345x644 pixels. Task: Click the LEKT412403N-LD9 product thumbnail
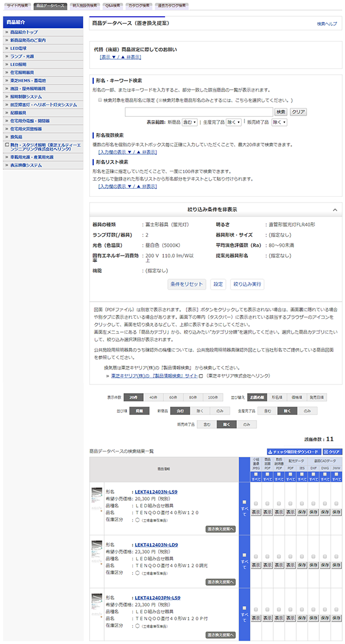(x=97, y=553)
